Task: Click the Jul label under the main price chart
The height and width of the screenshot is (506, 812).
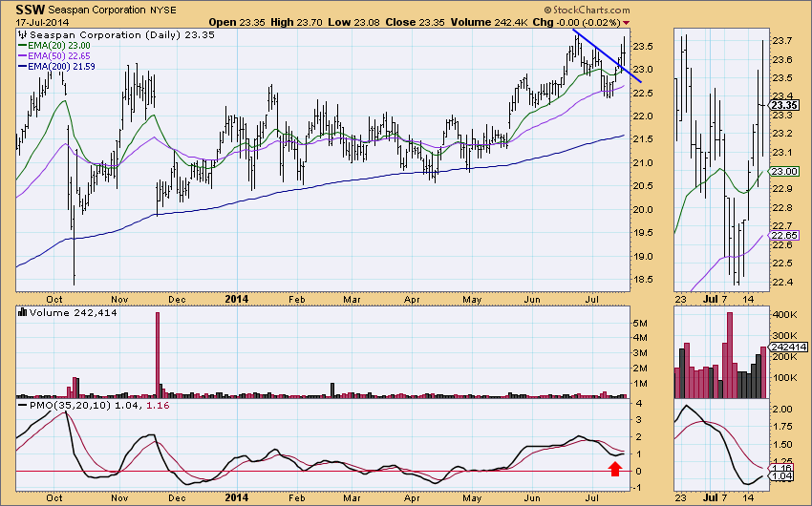Action: [592, 299]
